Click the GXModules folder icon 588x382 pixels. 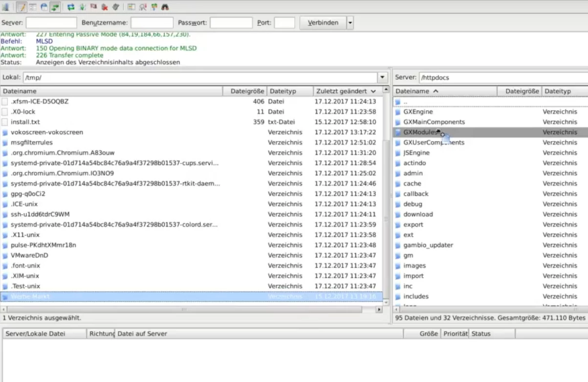397,132
